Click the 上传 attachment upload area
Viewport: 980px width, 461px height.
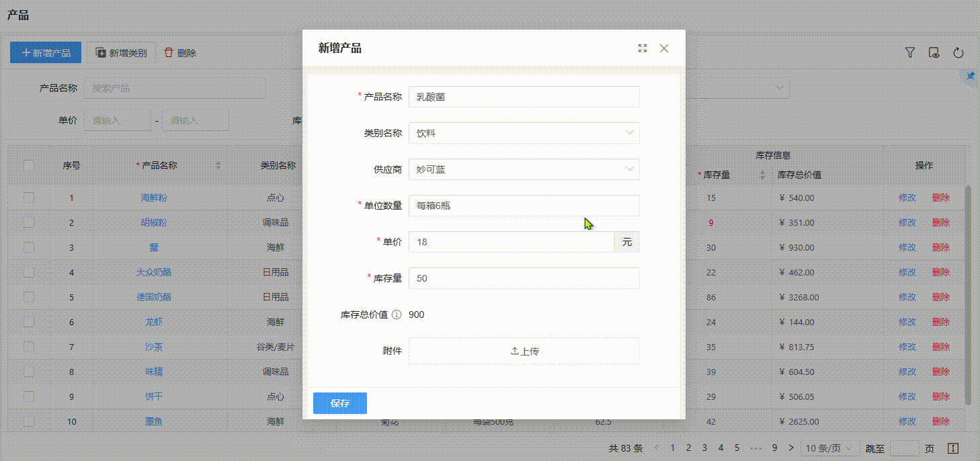pos(524,351)
